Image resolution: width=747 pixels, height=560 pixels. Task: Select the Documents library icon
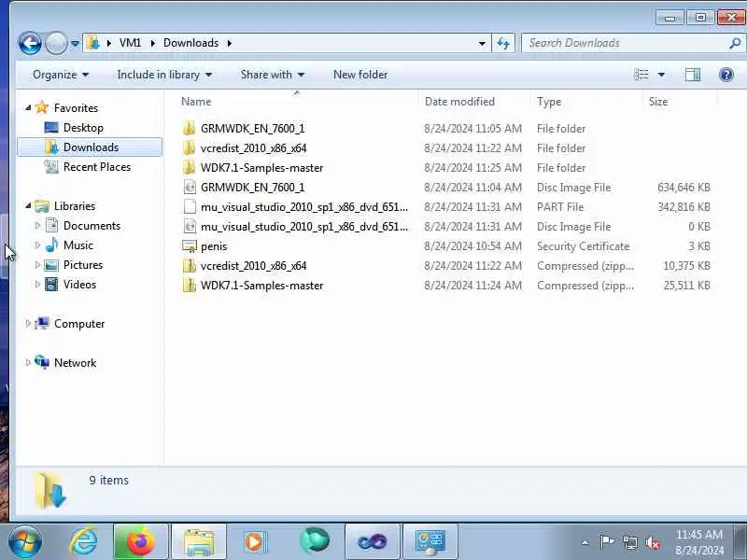coord(51,225)
